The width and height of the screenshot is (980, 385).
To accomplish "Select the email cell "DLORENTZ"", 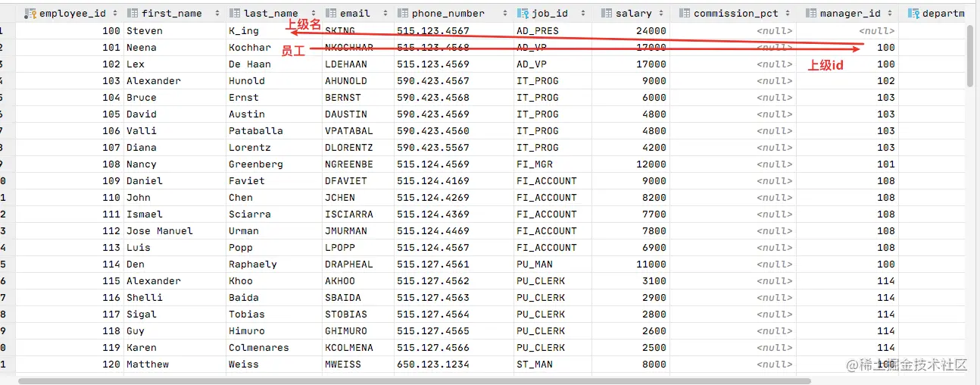I will 349,148.
